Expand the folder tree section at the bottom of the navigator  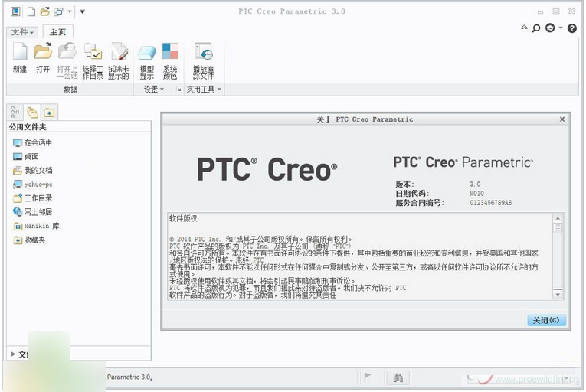pos(14,354)
